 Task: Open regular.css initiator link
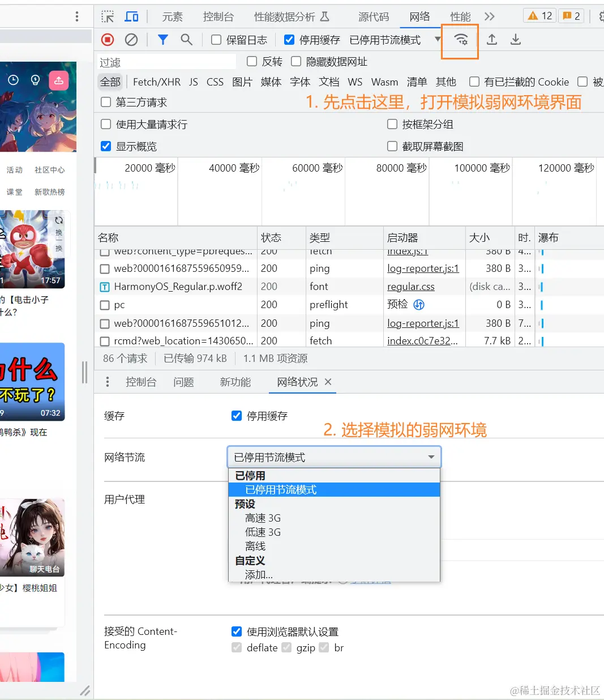411,287
